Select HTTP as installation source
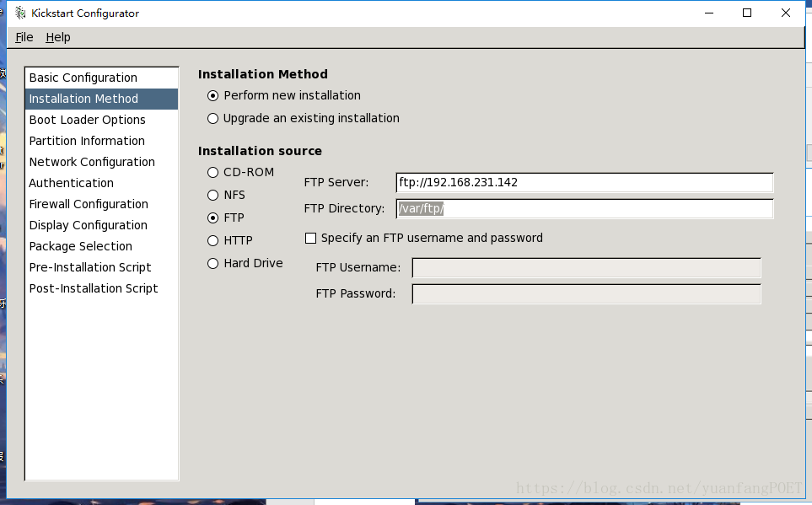The height and width of the screenshot is (505, 812). pos(212,241)
